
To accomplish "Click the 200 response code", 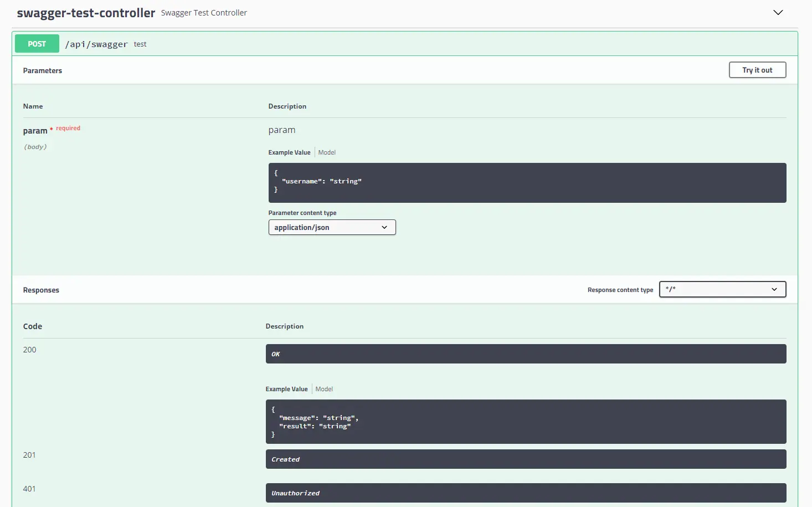I will [29, 350].
